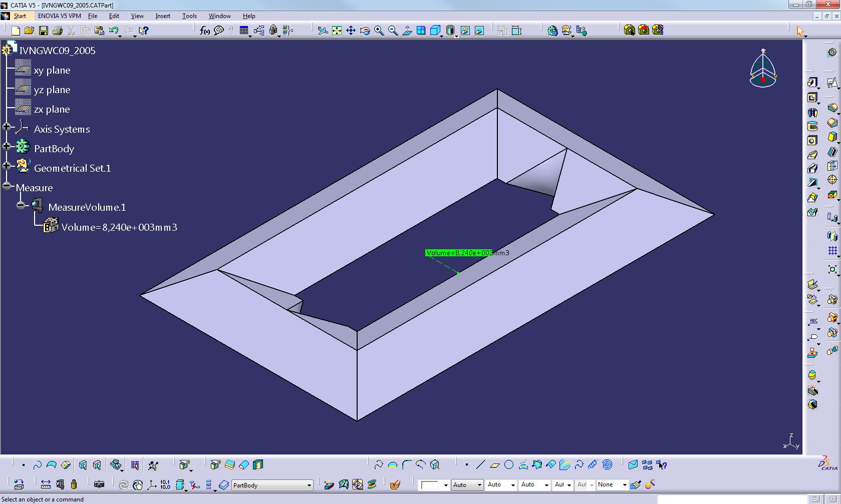Click the Normal View icon
841x504 pixels.
point(407,31)
